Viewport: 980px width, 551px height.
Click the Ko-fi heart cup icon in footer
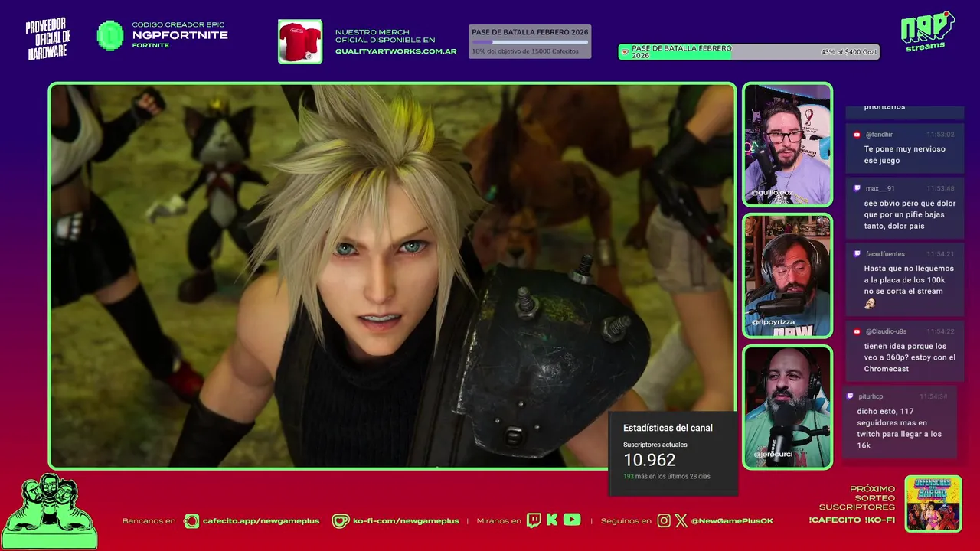[341, 521]
